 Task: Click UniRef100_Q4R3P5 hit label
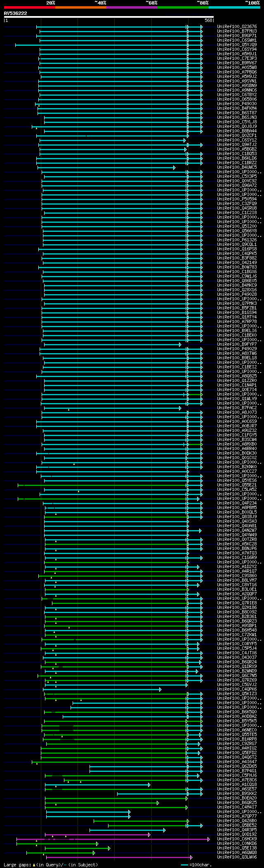pos(237,830)
